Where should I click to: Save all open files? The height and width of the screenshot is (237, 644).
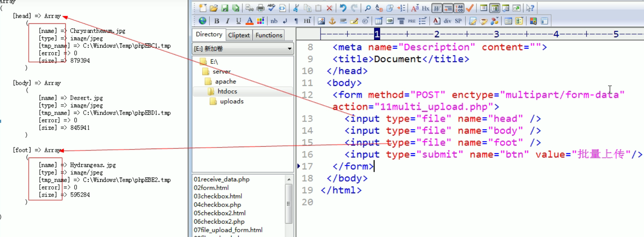[235, 8]
